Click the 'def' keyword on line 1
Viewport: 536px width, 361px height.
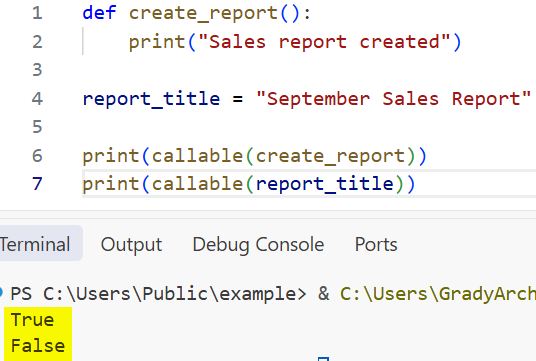tap(99, 13)
